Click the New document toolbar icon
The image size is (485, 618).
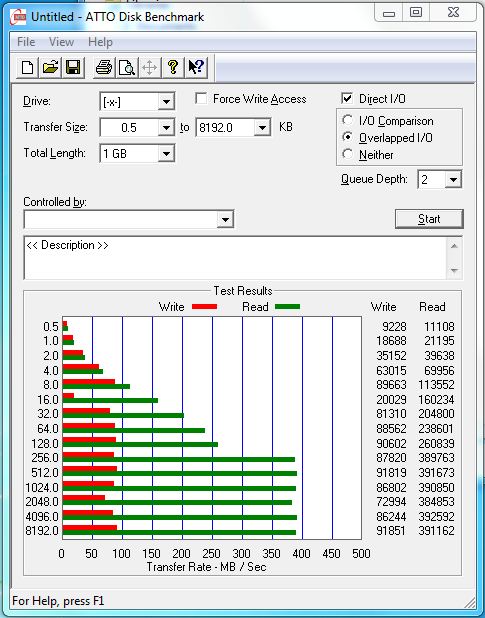(27, 67)
